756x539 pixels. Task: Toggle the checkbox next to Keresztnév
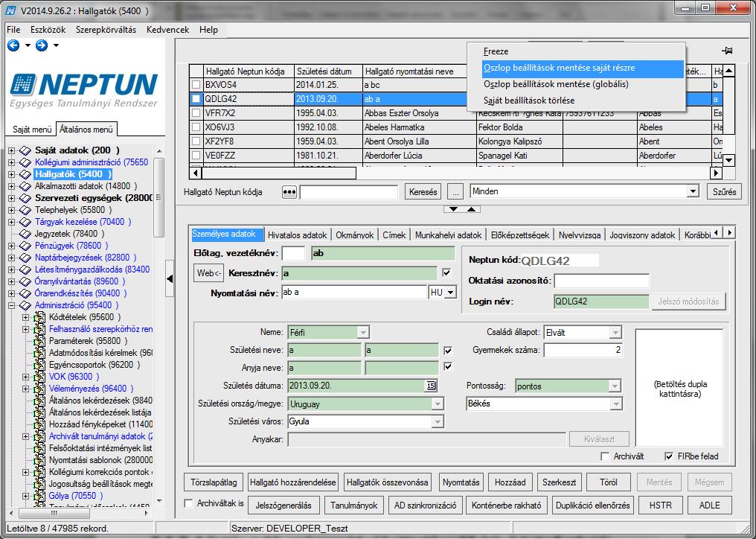pyautogui.click(x=446, y=272)
